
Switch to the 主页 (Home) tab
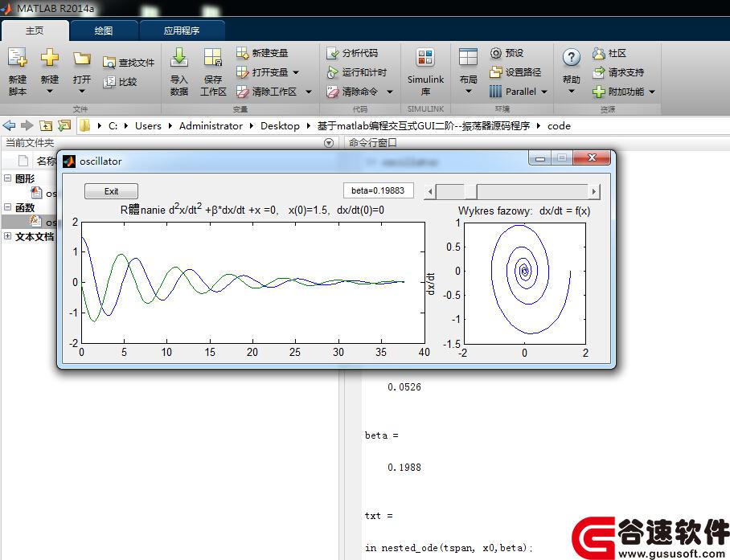pos(35,31)
